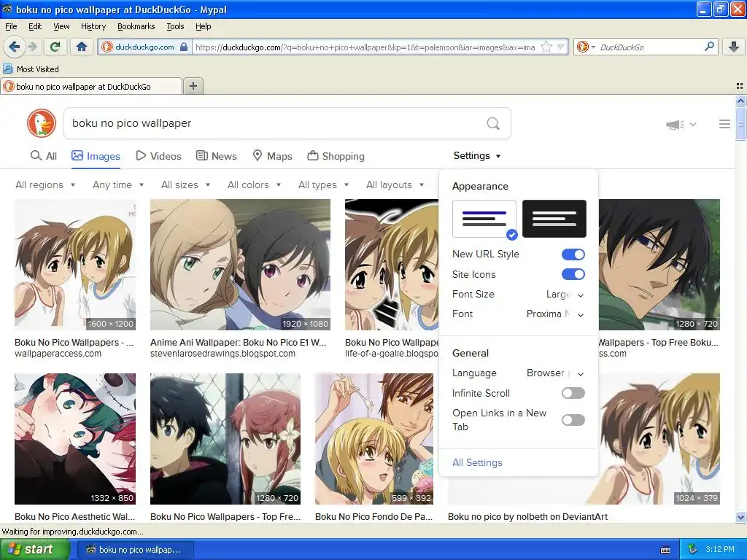The width and height of the screenshot is (747, 560).
Task: Expand the All sizes filter
Action: [186, 184]
